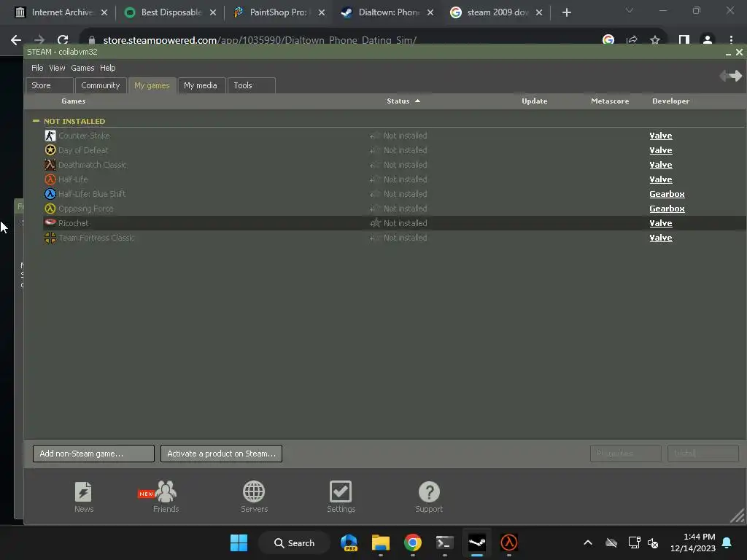
Task: Toggle favorite star for Day of Defeat
Action: (376, 150)
